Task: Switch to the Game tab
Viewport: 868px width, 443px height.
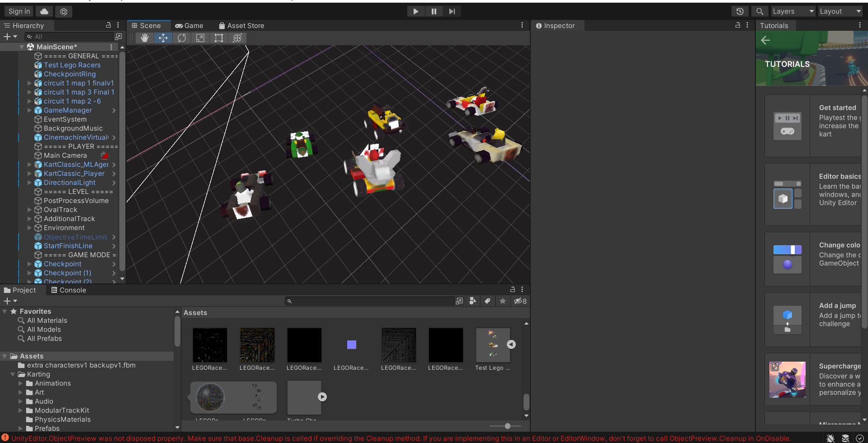Action: pos(189,26)
